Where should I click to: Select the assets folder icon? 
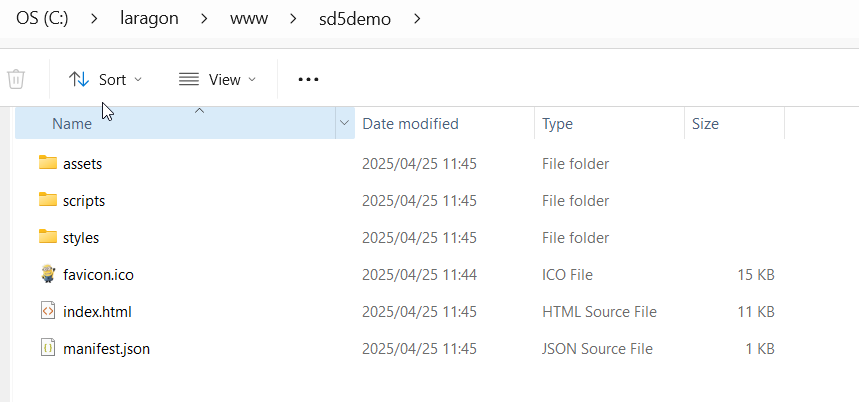click(x=48, y=163)
